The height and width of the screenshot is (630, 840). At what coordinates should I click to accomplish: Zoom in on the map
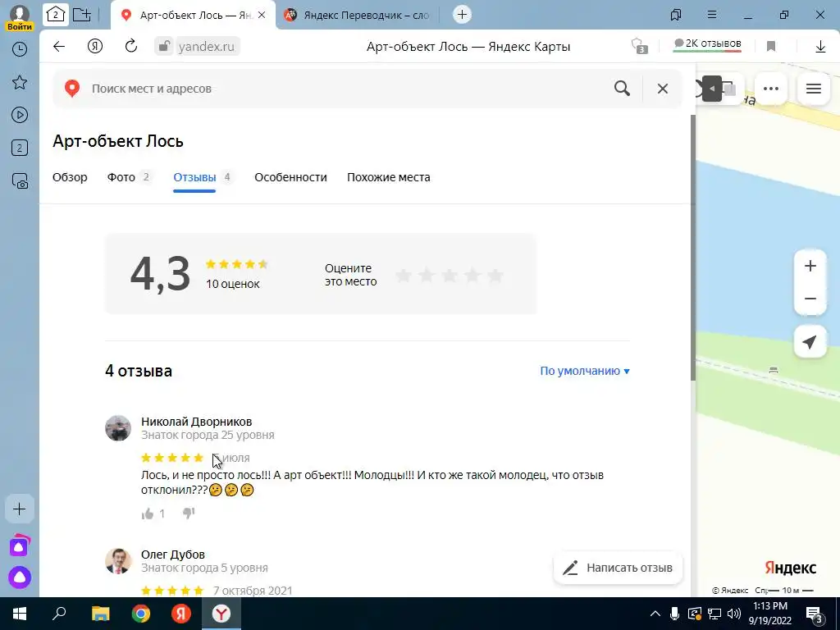(810, 266)
